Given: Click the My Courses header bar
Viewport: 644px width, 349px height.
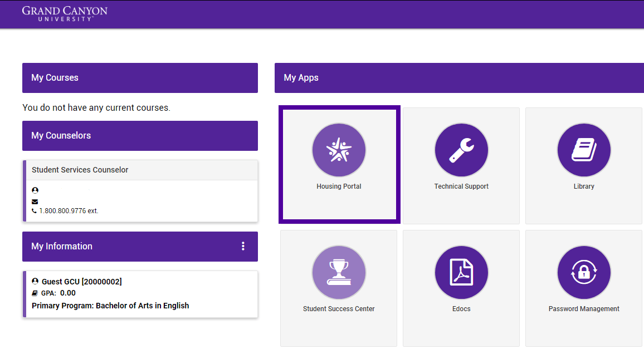Looking at the screenshot, I should 139,78.
